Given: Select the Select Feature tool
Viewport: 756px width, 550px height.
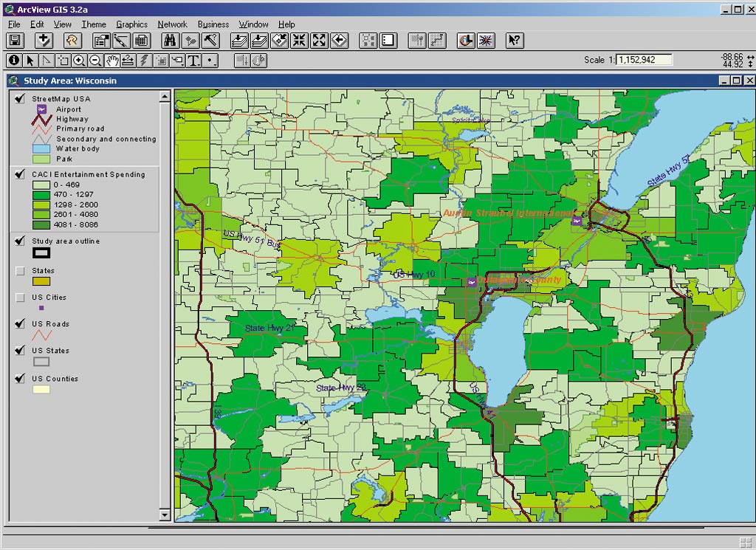Looking at the screenshot, I should [63, 61].
